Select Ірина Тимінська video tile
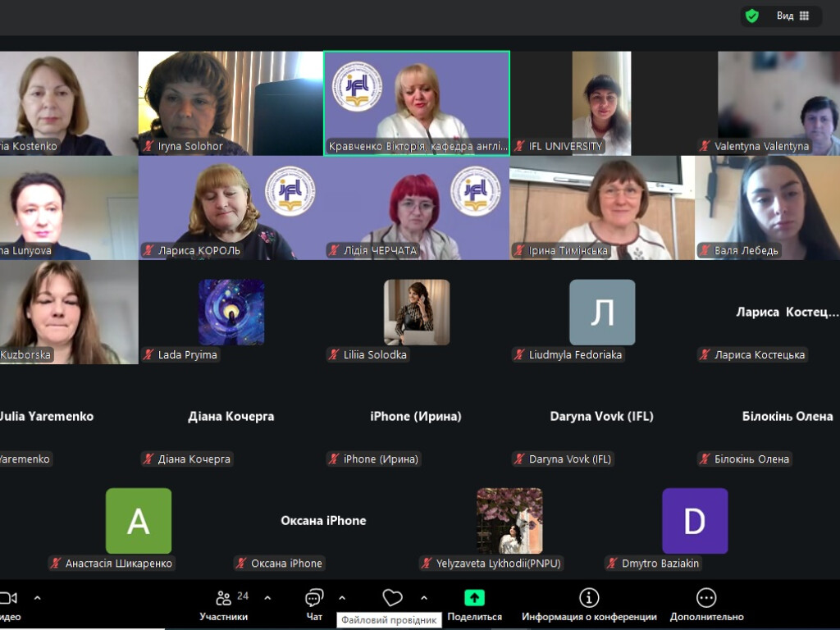Viewport: 840px width, 630px height. [601, 208]
